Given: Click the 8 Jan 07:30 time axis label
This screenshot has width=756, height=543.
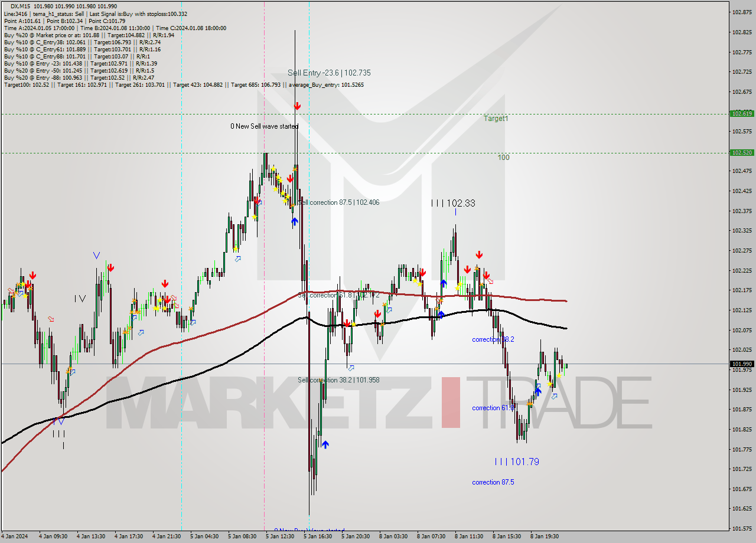Looking at the screenshot, I should (431, 537).
